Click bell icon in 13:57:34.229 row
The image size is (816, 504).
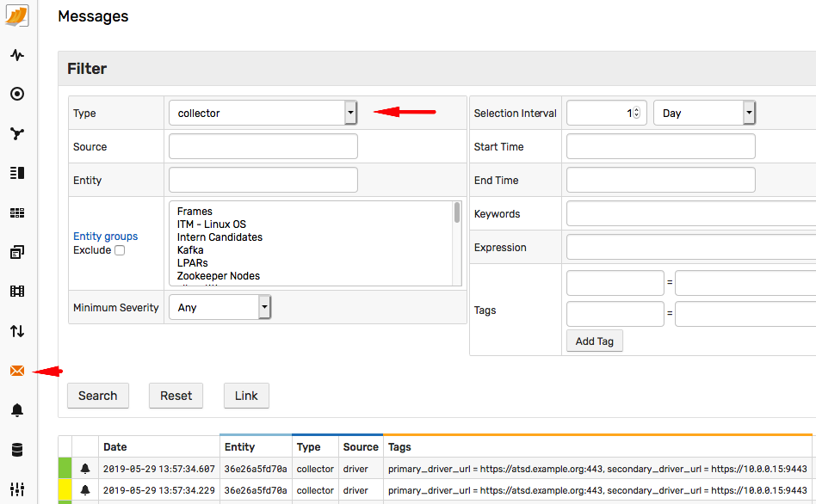point(85,490)
